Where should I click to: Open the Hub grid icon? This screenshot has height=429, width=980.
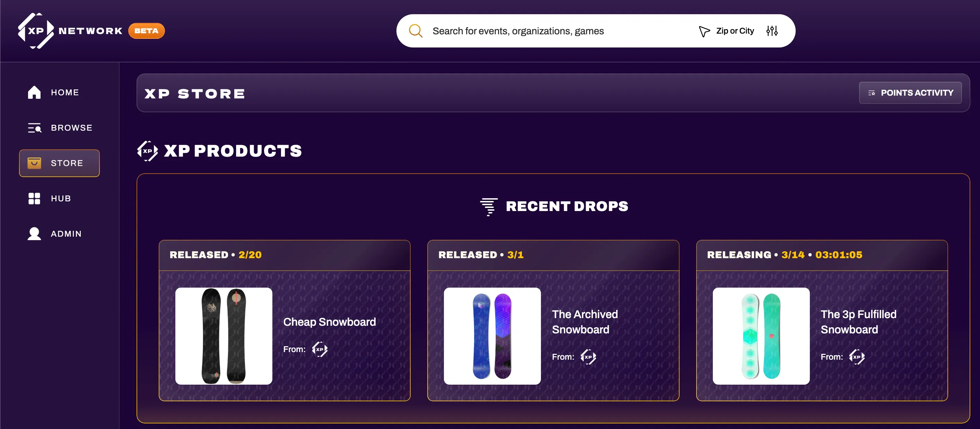(34, 198)
